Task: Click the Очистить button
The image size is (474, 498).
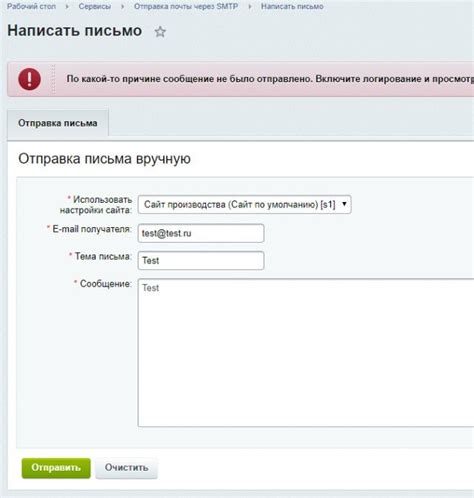Action: 126,468
